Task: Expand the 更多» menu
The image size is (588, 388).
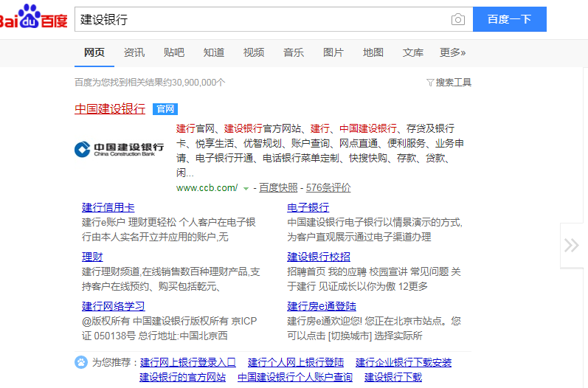Action: click(x=453, y=52)
